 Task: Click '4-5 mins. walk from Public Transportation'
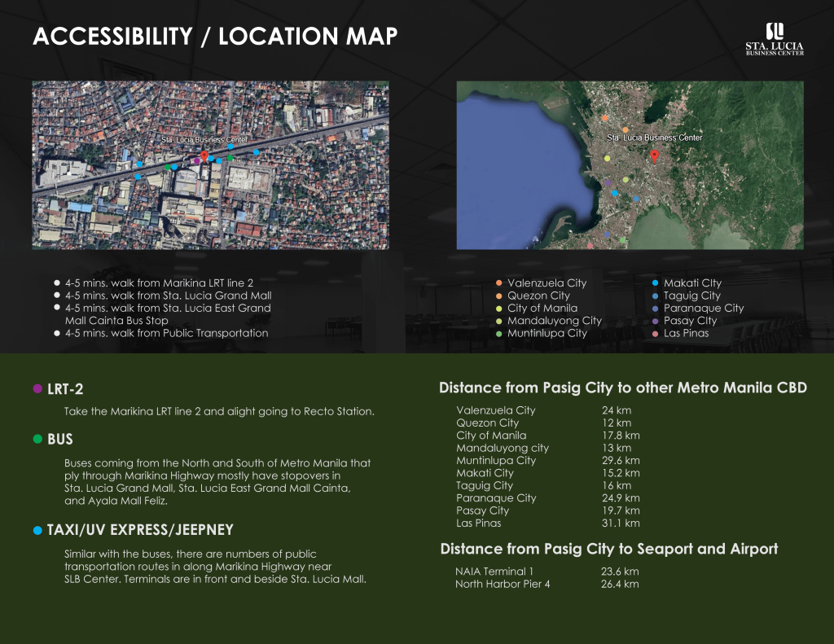click(166, 334)
